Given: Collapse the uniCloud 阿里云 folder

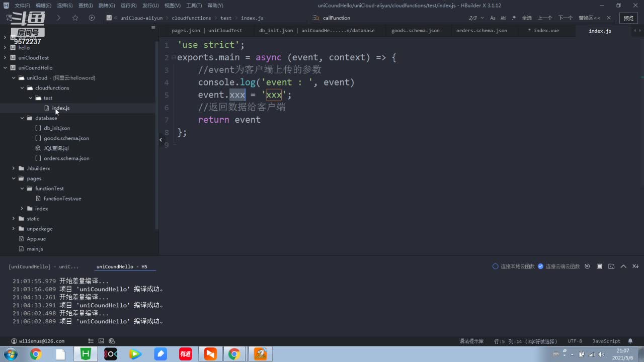Looking at the screenshot, I should pyautogui.click(x=14, y=78).
